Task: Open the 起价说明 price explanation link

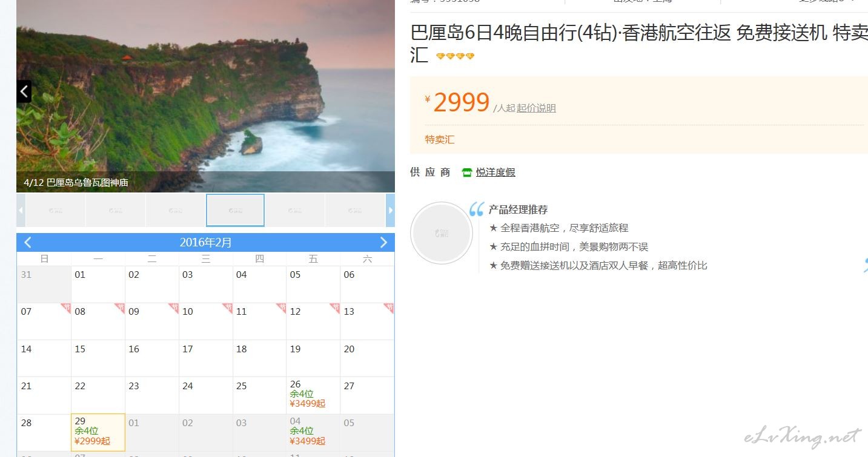Action: pos(536,108)
